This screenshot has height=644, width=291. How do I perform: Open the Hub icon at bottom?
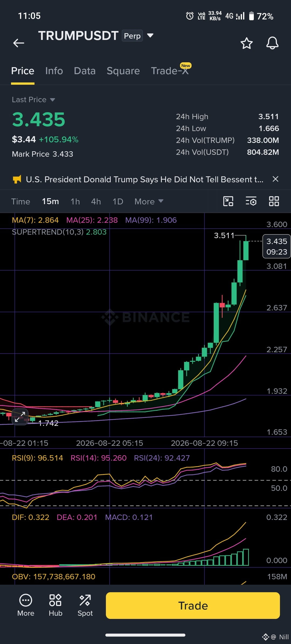pos(56,605)
